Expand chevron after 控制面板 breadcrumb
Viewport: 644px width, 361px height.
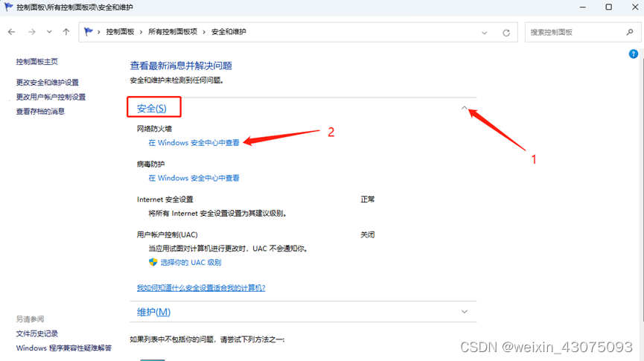141,32
